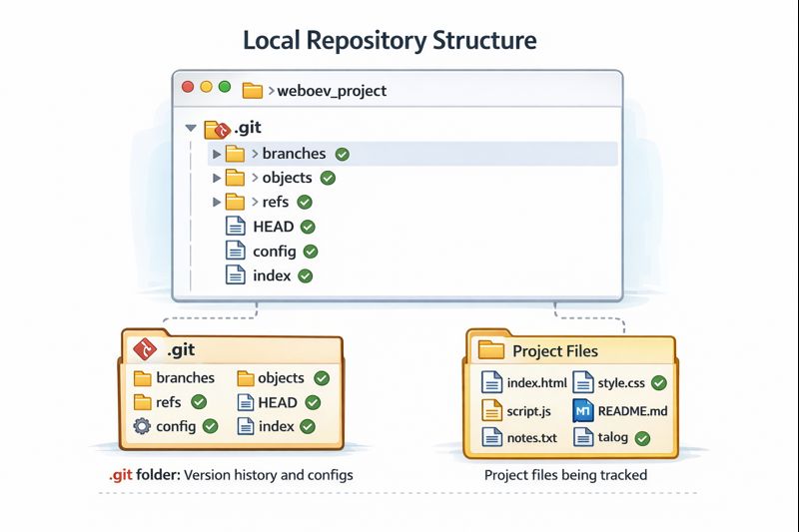Select the HEAD file icon in tree
Viewport: 799px width, 532px height.
236,226
